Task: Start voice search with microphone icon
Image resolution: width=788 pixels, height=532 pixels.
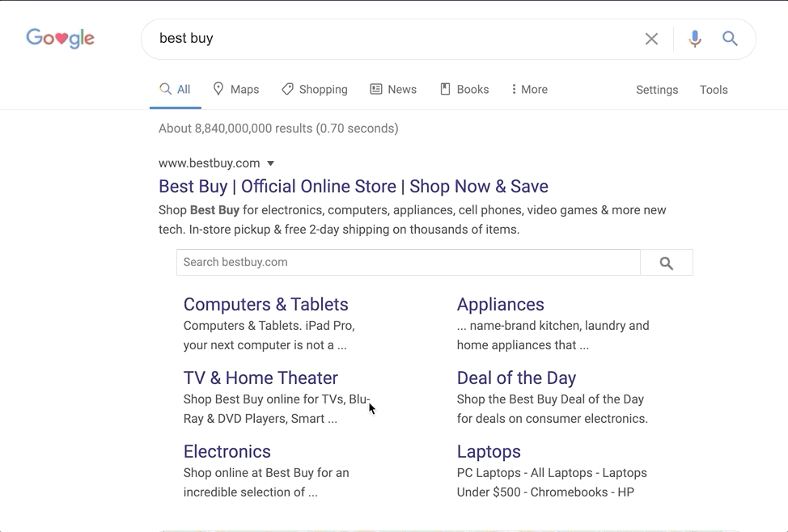Action: pos(695,39)
